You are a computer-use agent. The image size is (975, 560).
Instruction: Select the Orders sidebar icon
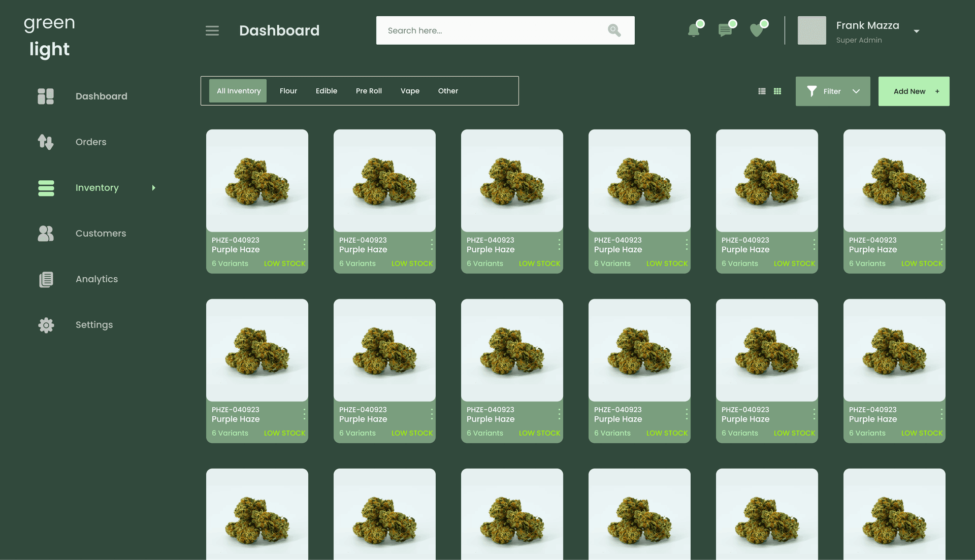pyautogui.click(x=45, y=142)
